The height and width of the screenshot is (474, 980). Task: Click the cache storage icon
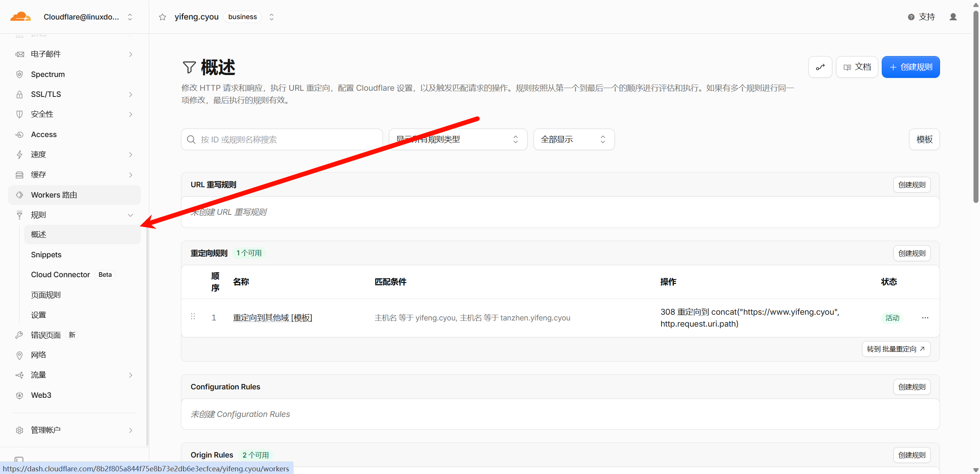(x=20, y=175)
